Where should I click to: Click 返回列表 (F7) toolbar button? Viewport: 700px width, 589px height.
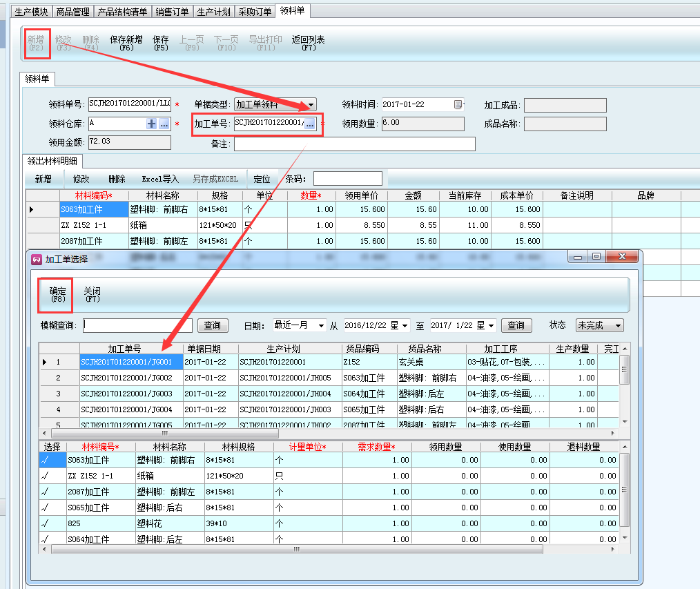point(308,44)
